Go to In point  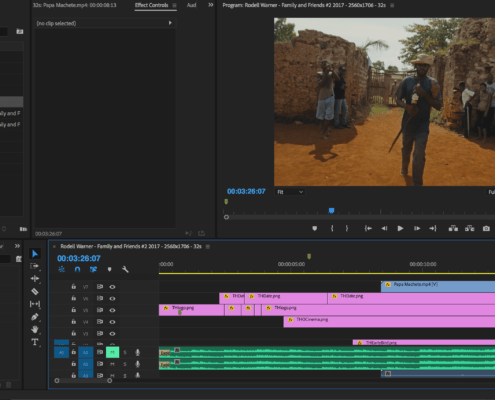pyautogui.click(x=368, y=228)
